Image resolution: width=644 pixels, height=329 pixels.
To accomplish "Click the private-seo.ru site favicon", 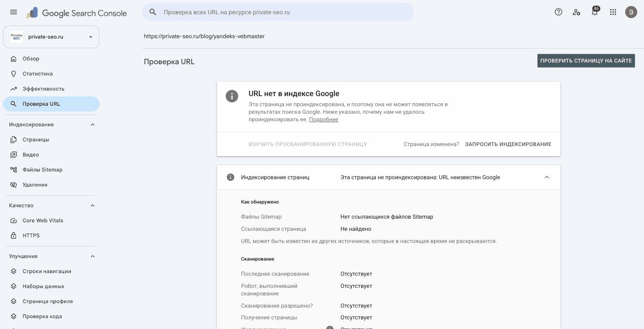I will [x=16, y=37].
